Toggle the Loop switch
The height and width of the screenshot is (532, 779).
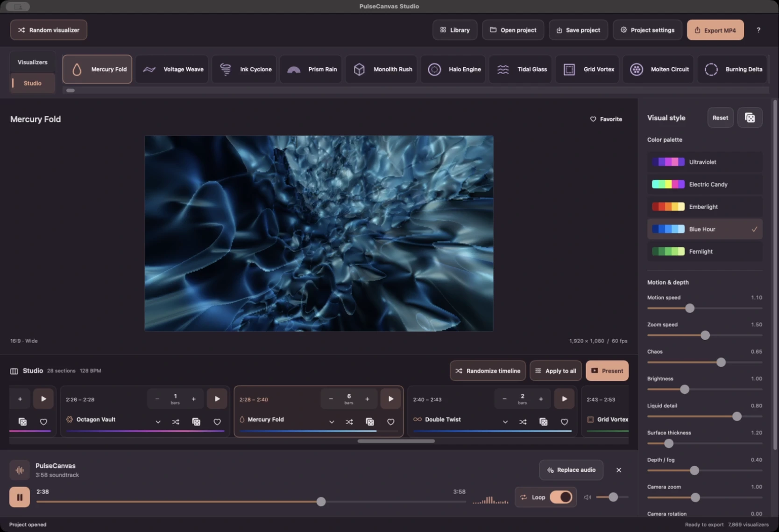(561, 497)
